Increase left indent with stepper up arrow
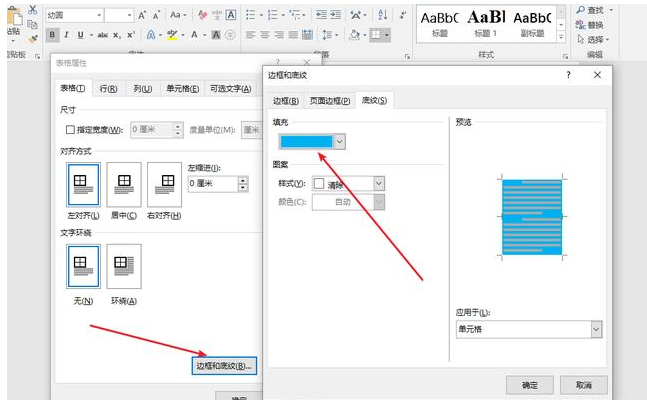This screenshot has width=647, height=400. pyautogui.click(x=243, y=180)
